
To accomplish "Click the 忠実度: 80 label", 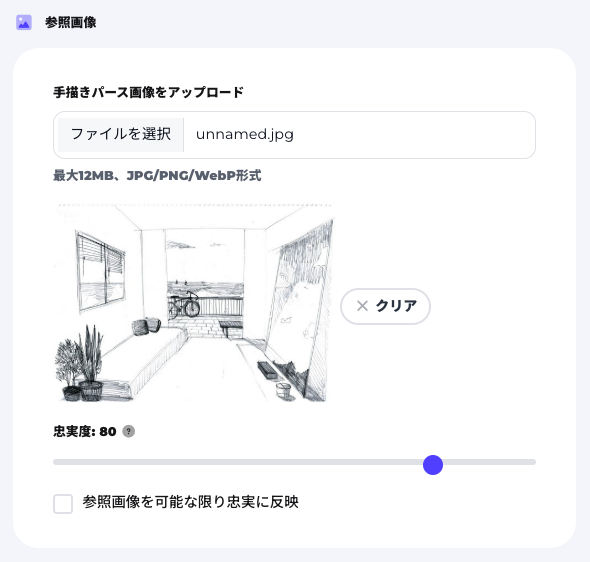I will click(85, 431).
